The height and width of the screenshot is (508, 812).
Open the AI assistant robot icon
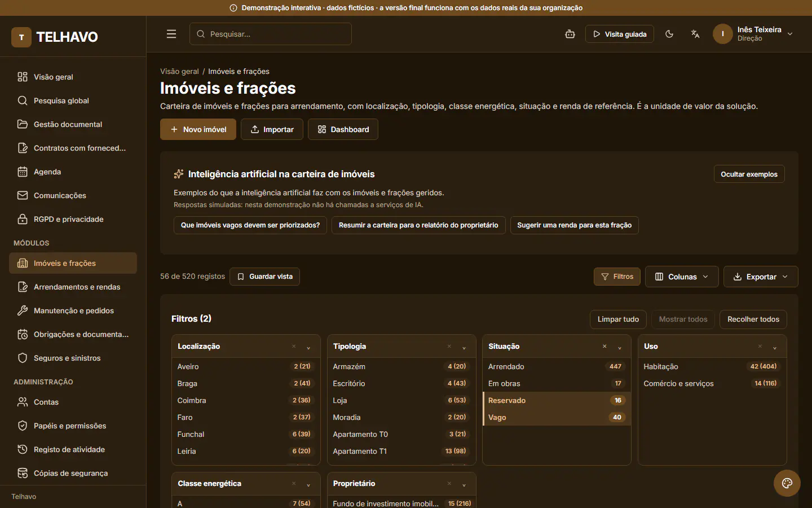tap(570, 34)
